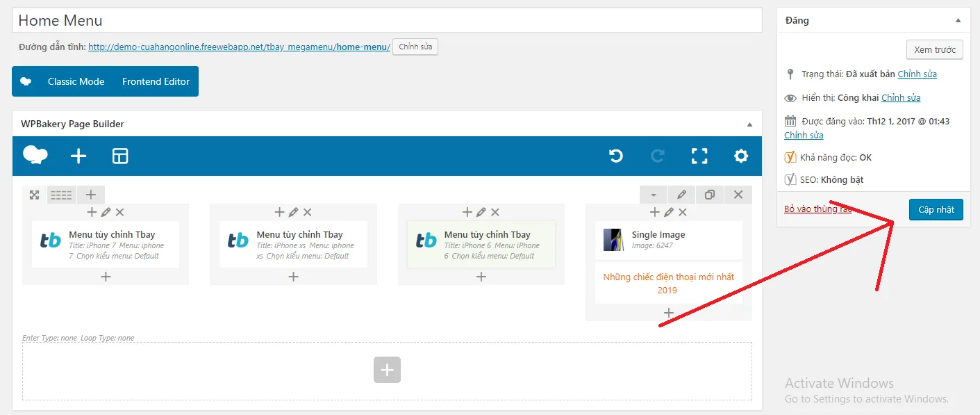Prepend element to the Single Image column
The image size is (980, 415).
(x=654, y=212)
